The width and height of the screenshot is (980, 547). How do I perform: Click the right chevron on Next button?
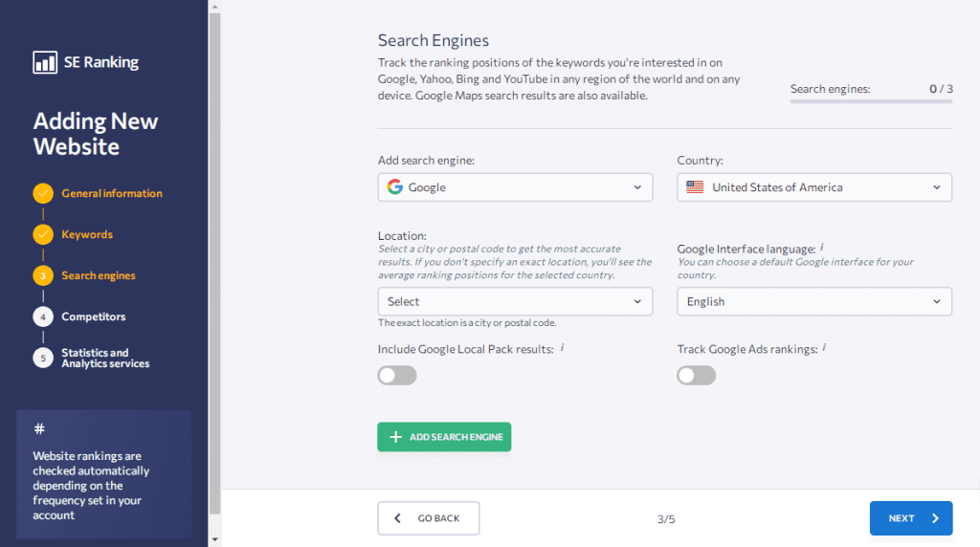936,518
